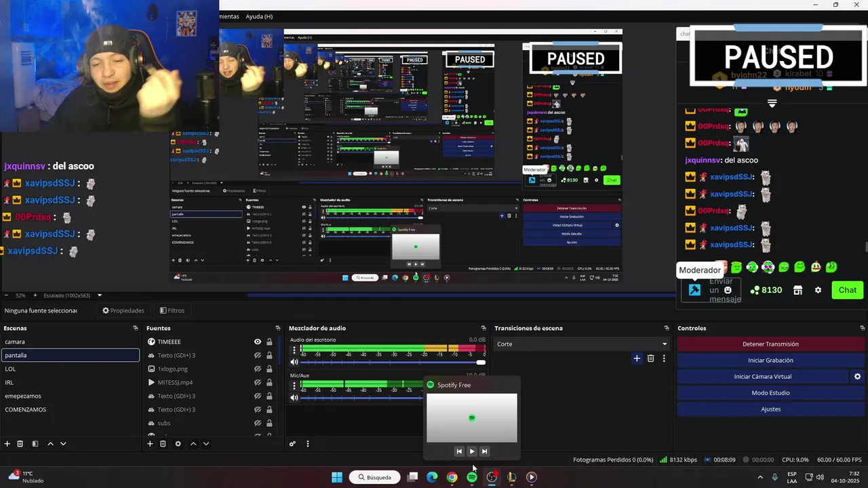Open the Ayuda (H) menu

259,16
